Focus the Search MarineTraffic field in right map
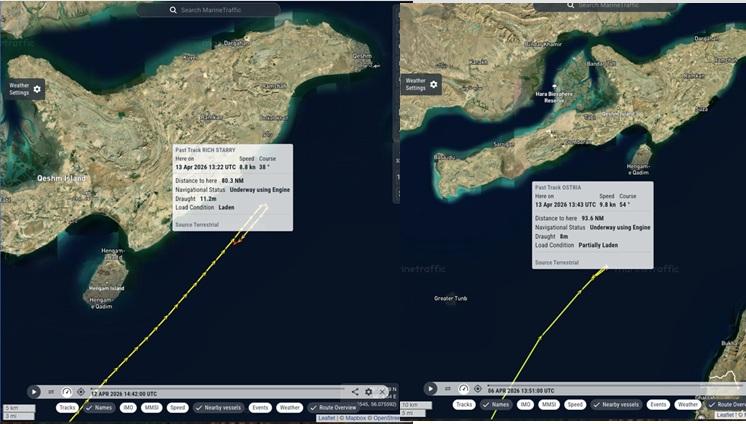 coord(605,6)
